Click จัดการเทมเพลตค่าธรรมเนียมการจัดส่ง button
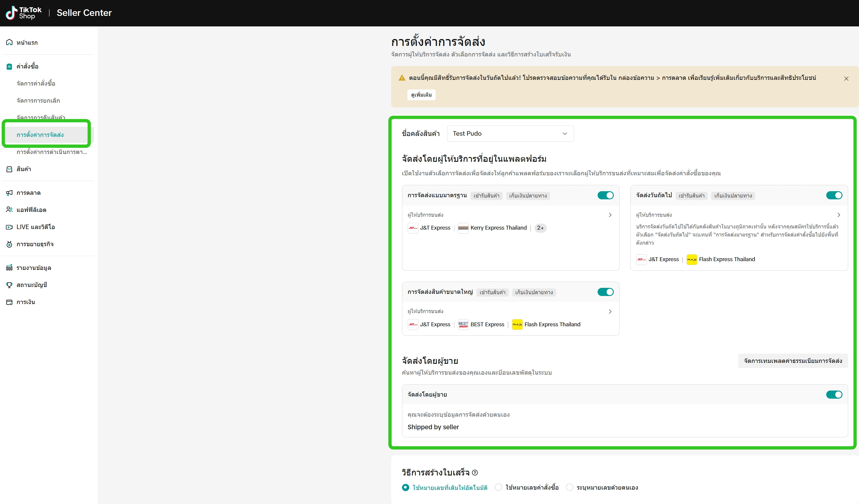859x504 pixels. [793, 361]
